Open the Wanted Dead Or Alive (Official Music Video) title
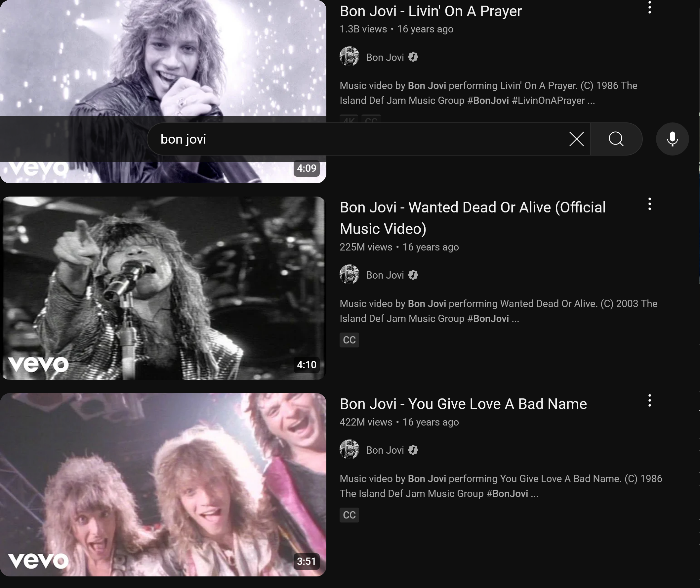The height and width of the screenshot is (588, 700). point(473,218)
